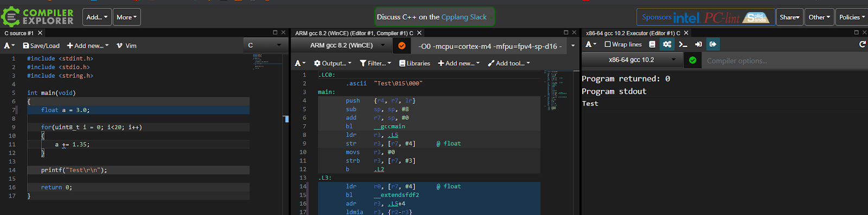Open the Other dropdown menu
This screenshot has width=868, height=215.
(819, 17)
